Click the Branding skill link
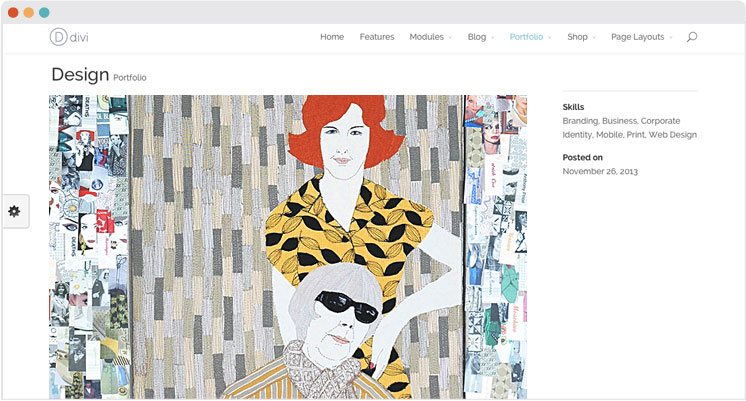746x401 pixels. [x=580, y=121]
